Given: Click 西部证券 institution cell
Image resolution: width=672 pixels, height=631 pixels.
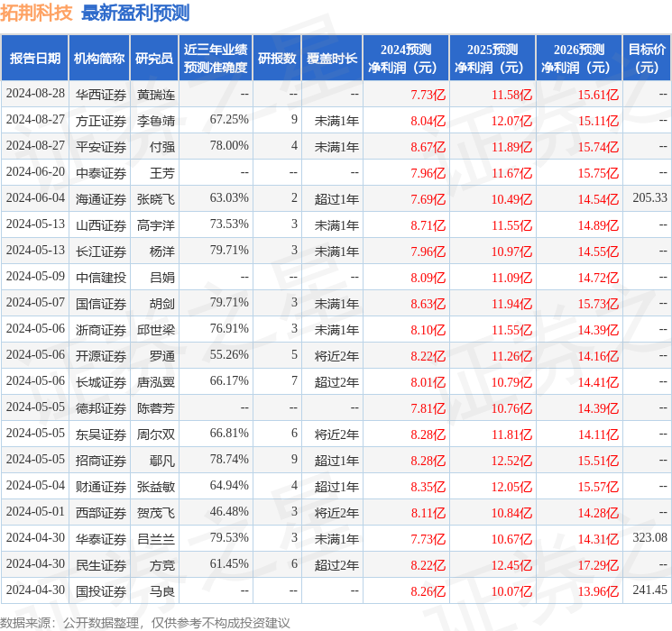Looking at the screenshot, I should pos(101,513).
